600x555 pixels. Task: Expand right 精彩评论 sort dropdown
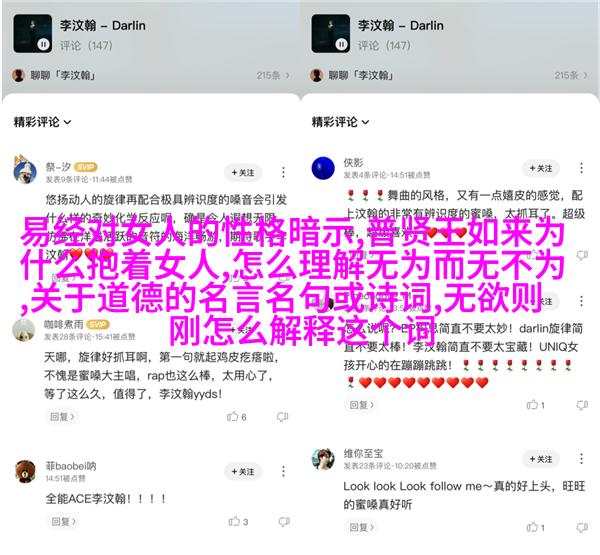341,122
